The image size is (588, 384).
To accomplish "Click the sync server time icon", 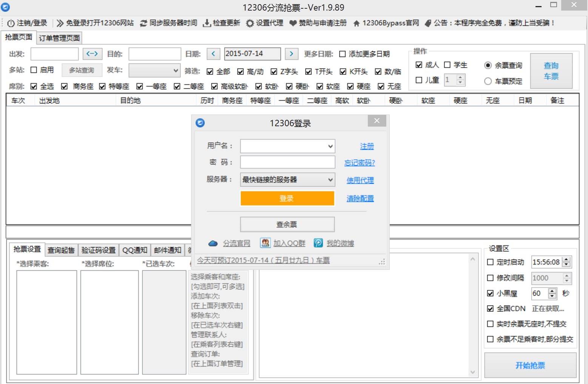I will [144, 23].
